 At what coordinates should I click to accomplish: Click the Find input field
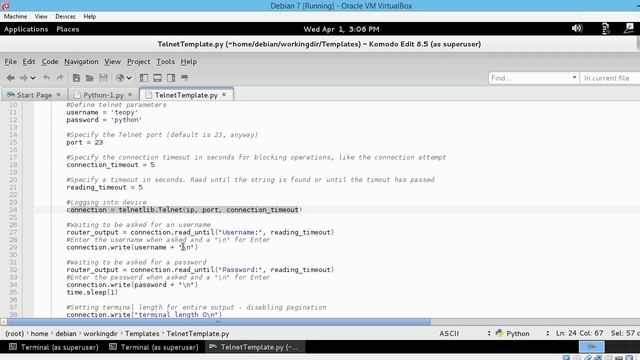[x=529, y=78]
